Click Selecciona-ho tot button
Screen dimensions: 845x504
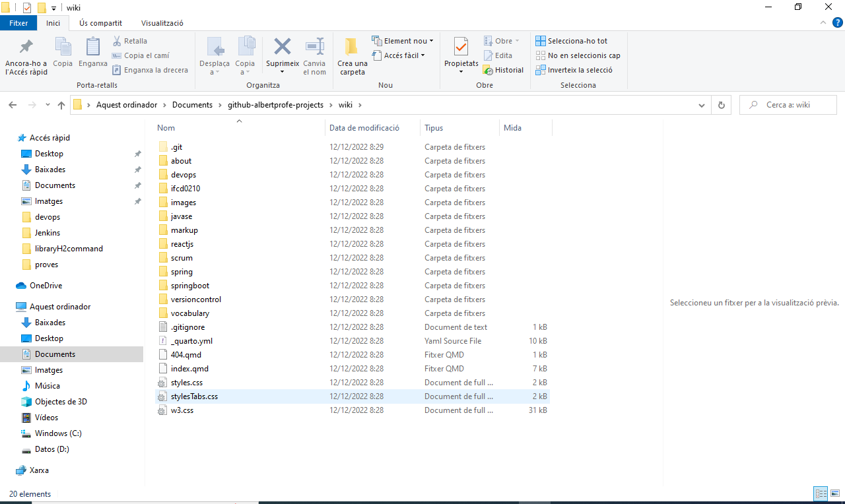pos(572,41)
